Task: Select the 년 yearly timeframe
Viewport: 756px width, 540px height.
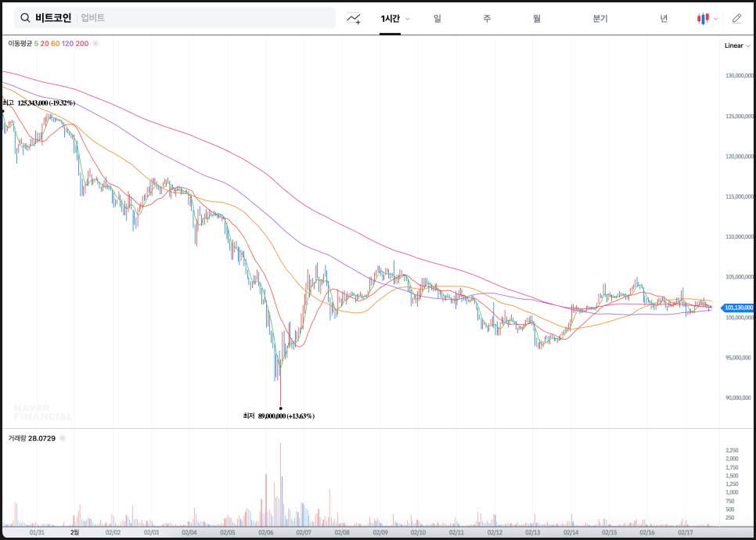Action: [664, 18]
